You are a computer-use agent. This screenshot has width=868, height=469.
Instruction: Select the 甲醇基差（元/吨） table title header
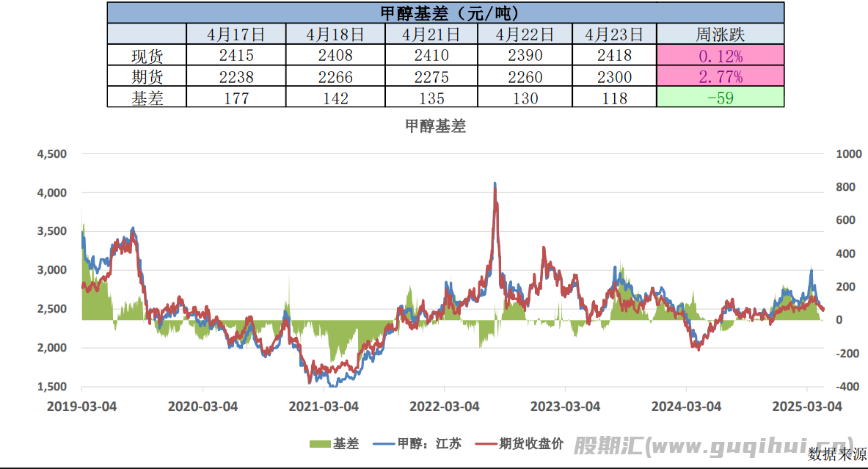[445, 12]
